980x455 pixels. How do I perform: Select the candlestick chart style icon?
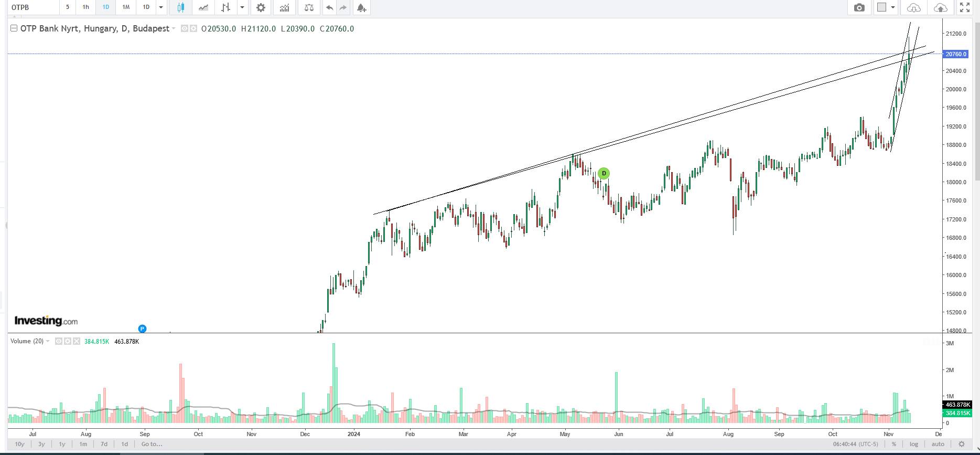[181, 7]
